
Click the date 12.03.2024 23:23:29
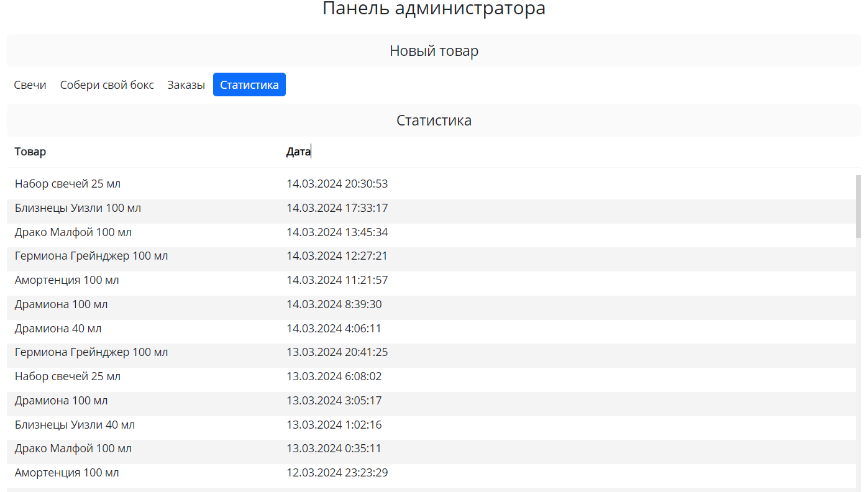pos(337,473)
